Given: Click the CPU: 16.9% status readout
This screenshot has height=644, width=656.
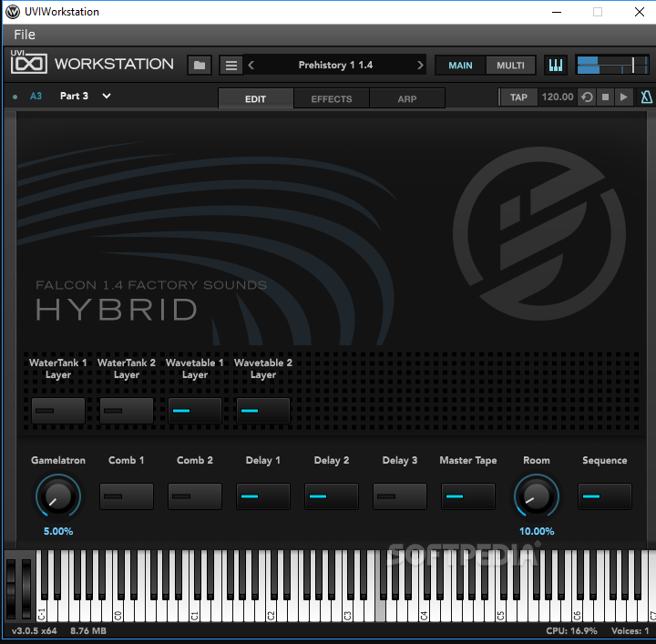Looking at the screenshot, I should (x=571, y=630).
